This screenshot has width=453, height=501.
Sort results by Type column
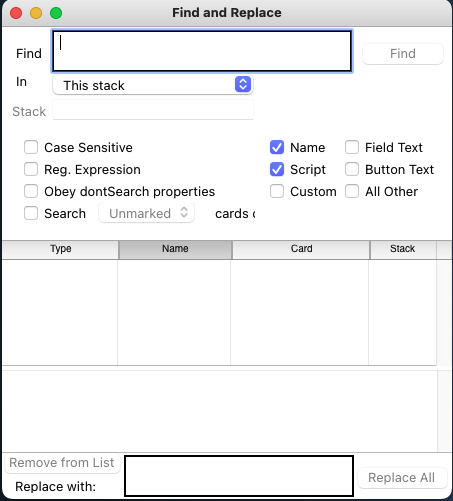tap(60, 249)
